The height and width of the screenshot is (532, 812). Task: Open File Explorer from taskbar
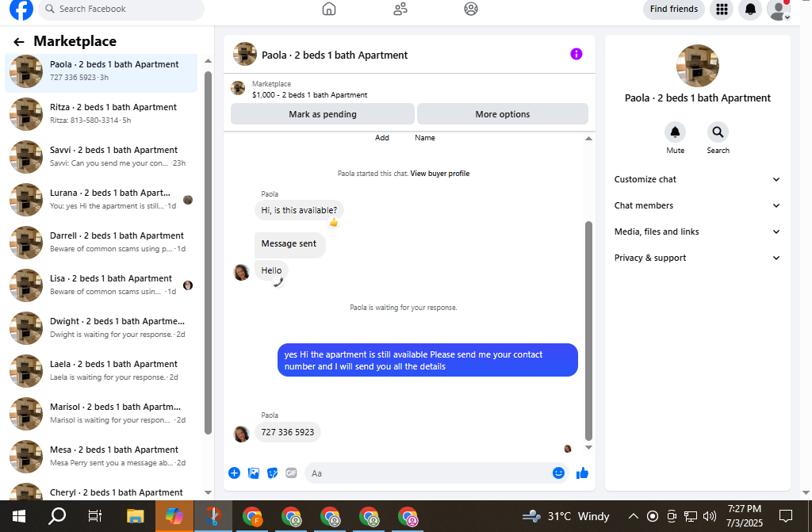point(135,516)
